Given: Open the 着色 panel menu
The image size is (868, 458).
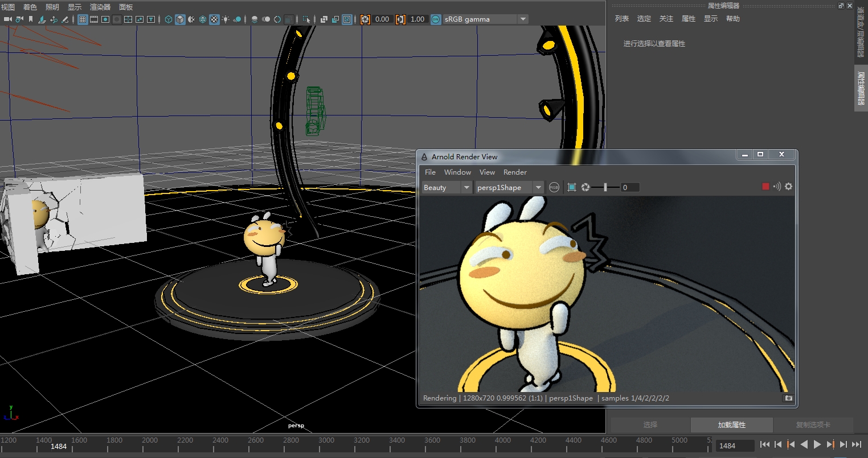Looking at the screenshot, I should tap(30, 7).
